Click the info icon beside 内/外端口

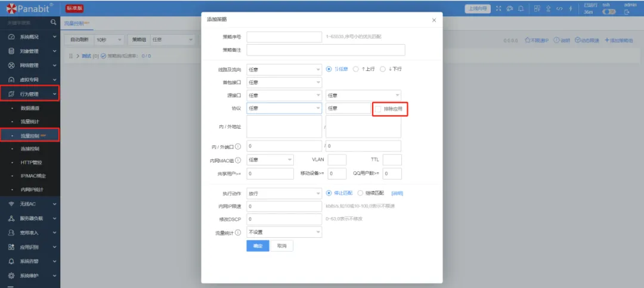tap(238, 146)
